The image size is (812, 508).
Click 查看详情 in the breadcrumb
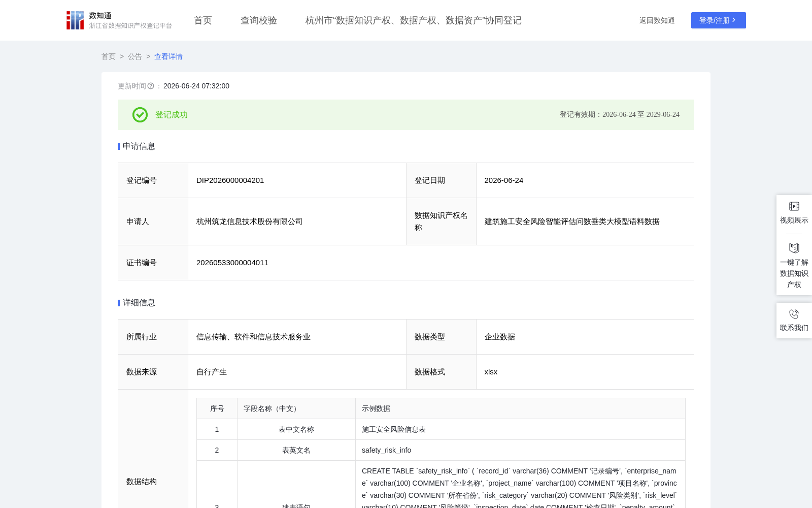(x=168, y=56)
